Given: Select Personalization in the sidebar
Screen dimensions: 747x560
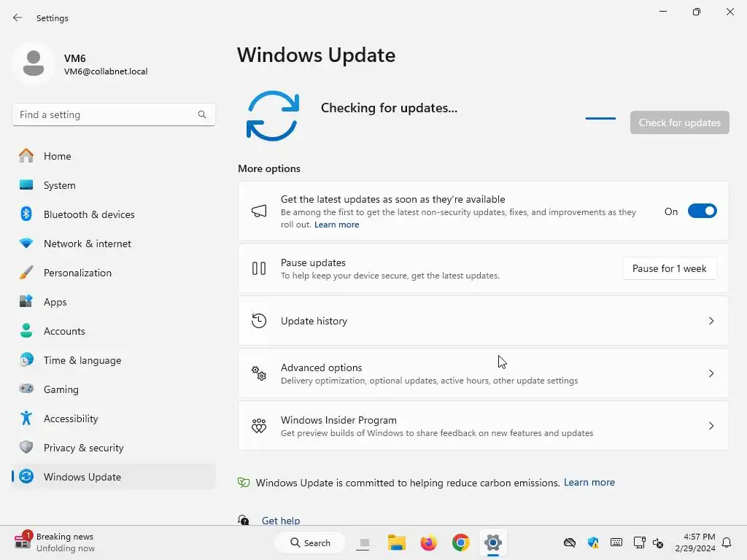Looking at the screenshot, I should click(113, 273).
